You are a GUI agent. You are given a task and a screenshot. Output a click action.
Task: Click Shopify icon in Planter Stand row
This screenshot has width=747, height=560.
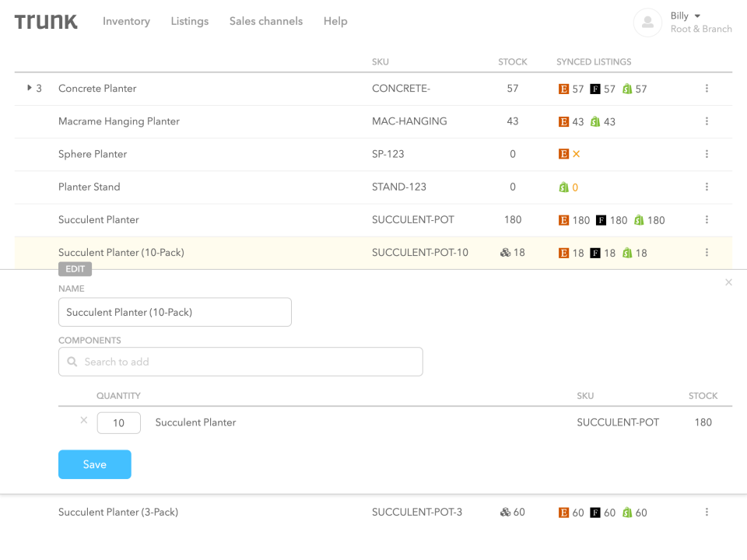563,187
